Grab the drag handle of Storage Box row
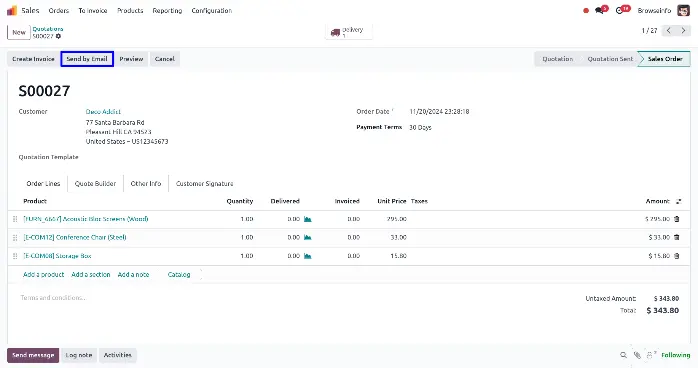 tap(15, 256)
